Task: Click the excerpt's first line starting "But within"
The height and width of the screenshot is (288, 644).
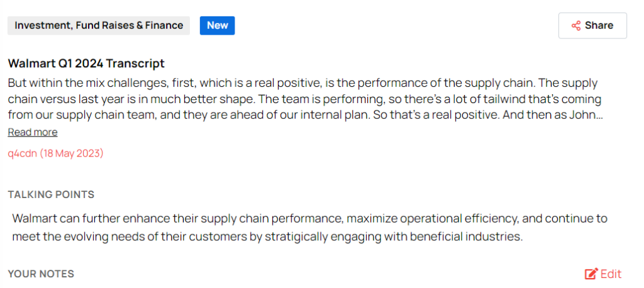Action: click(302, 83)
